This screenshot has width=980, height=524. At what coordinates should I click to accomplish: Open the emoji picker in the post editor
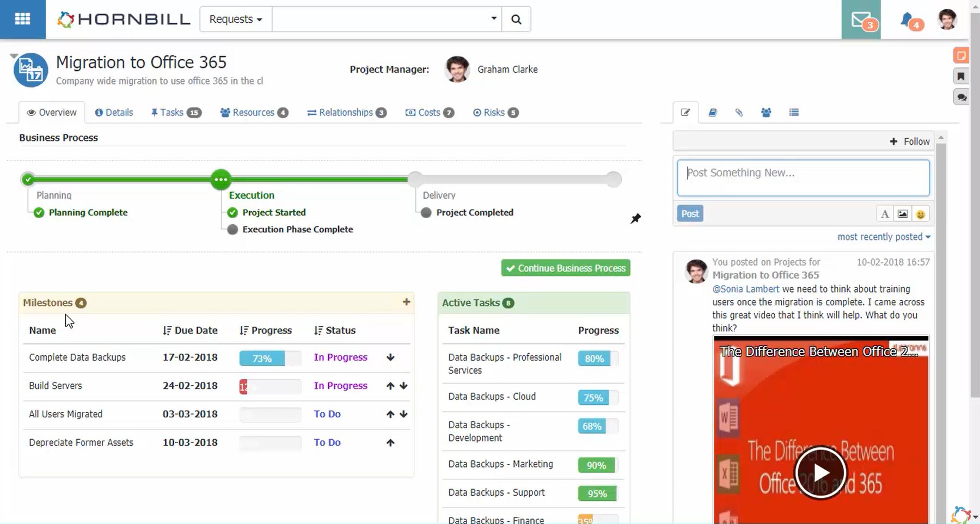click(921, 213)
